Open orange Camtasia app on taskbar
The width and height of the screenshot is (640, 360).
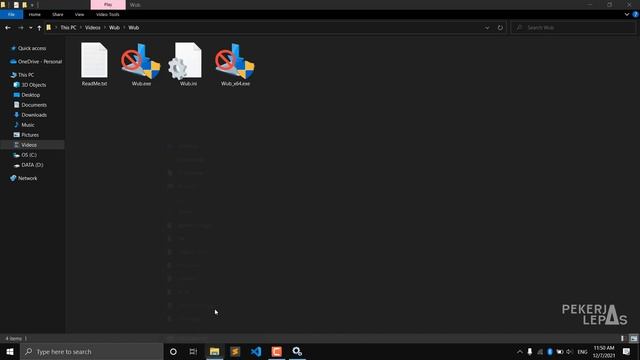(276, 351)
